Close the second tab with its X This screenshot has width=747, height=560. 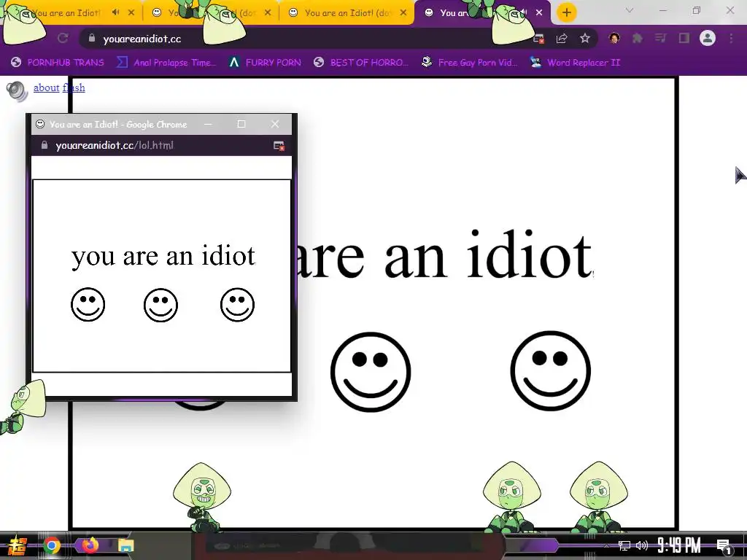click(x=268, y=12)
